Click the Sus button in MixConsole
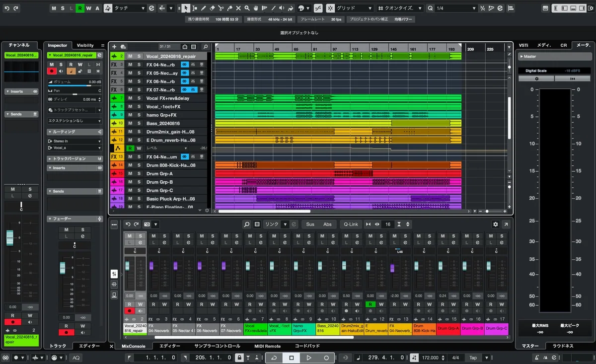596x364 pixels. pyautogui.click(x=310, y=224)
